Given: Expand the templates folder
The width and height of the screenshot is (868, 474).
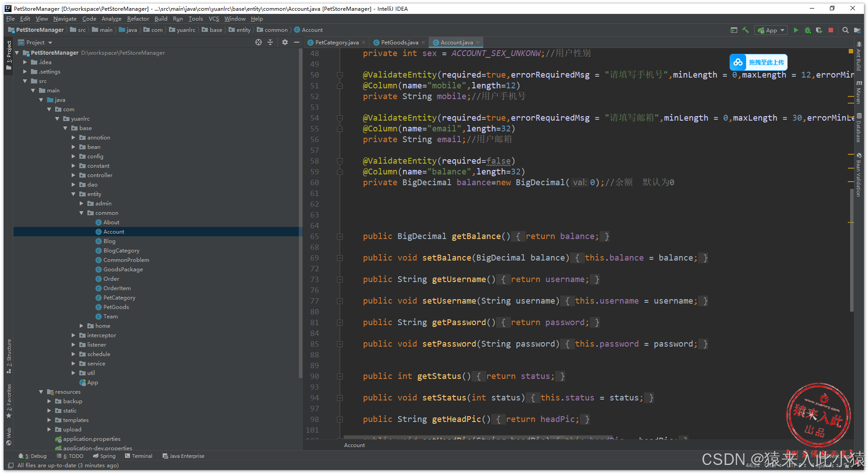Looking at the screenshot, I should tap(49, 420).
